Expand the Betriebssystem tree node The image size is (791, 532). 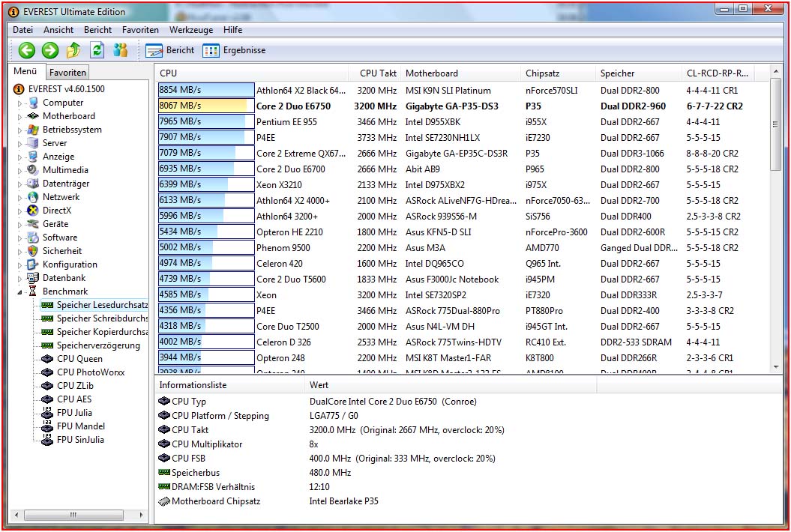pos(19,130)
